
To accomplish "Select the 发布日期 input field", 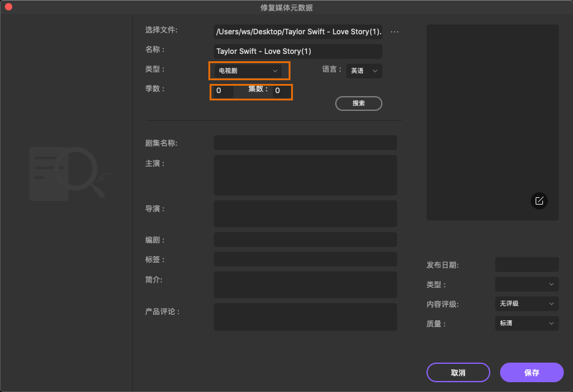I will pos(526,265).
